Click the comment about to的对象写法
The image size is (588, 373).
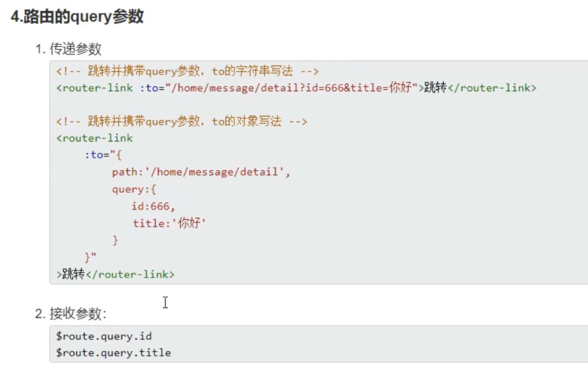tap(181, 121)
